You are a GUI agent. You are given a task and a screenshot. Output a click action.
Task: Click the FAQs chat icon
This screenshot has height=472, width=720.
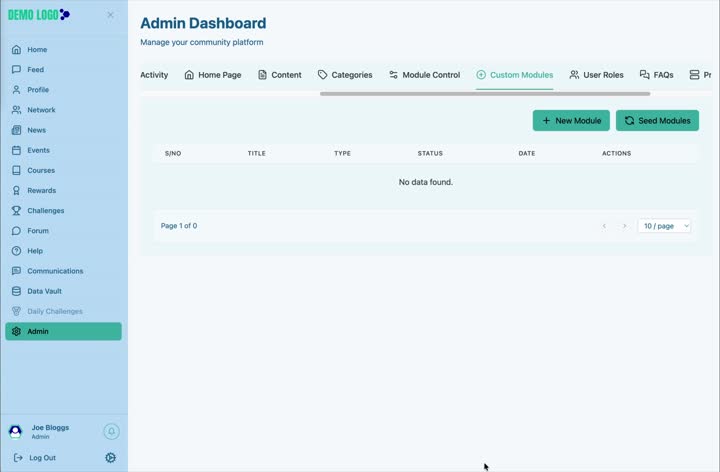pos(644,75)
